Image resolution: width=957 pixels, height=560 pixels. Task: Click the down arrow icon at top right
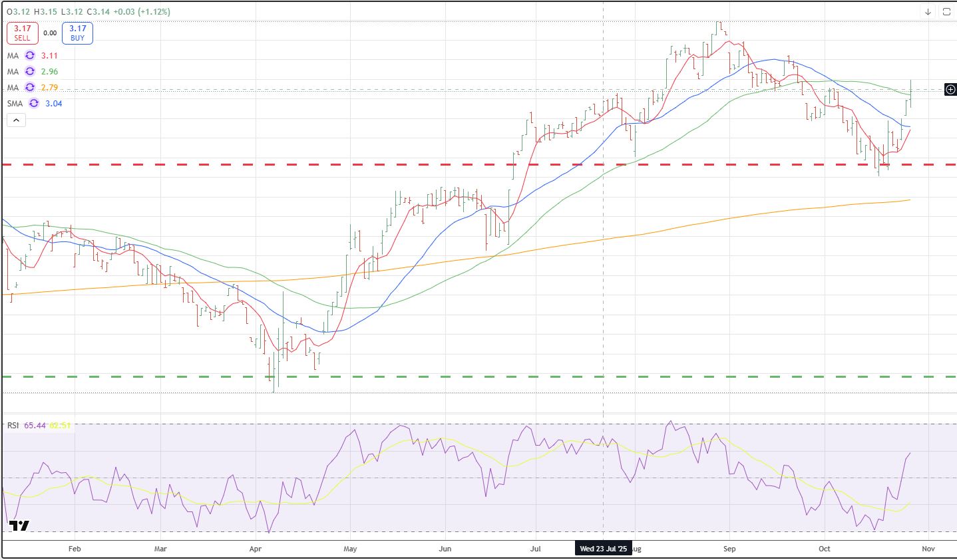click(928, 12)
